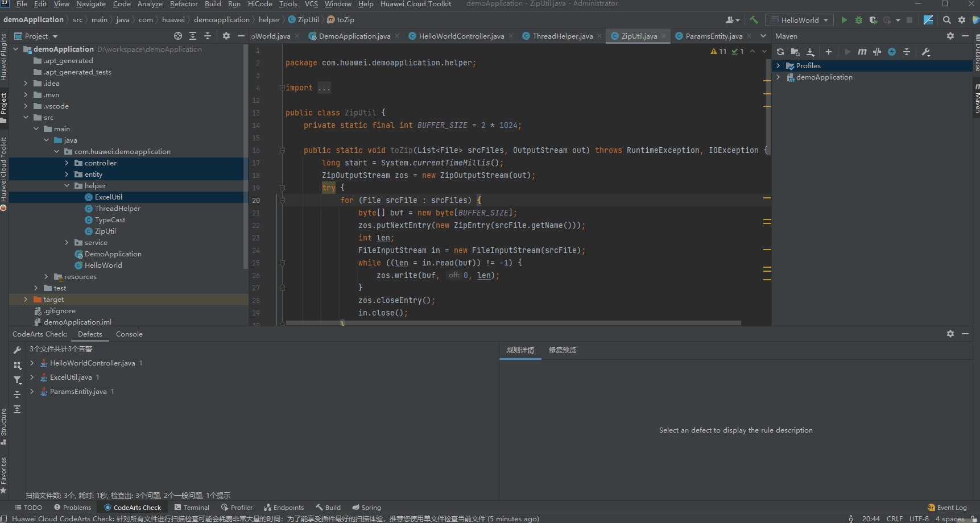Open the HelloWorld run configuration dropdown
This screenshot has height=523, width=980.
point(800,20)
